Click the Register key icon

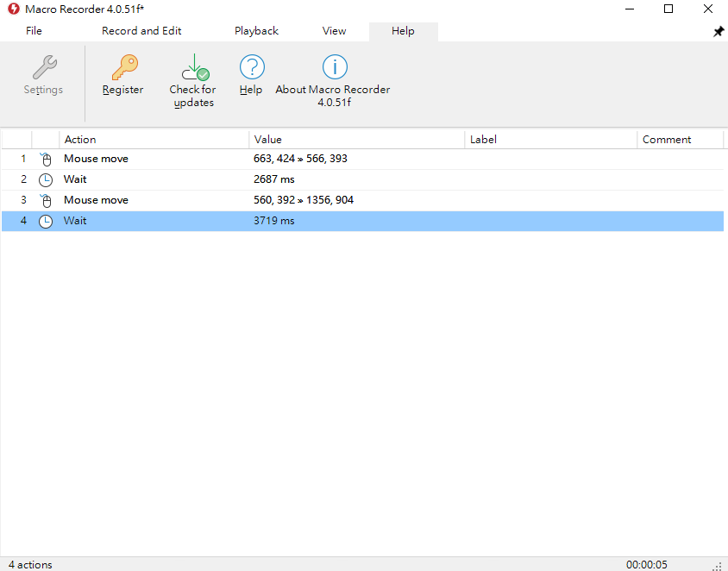tap(123, 67)
